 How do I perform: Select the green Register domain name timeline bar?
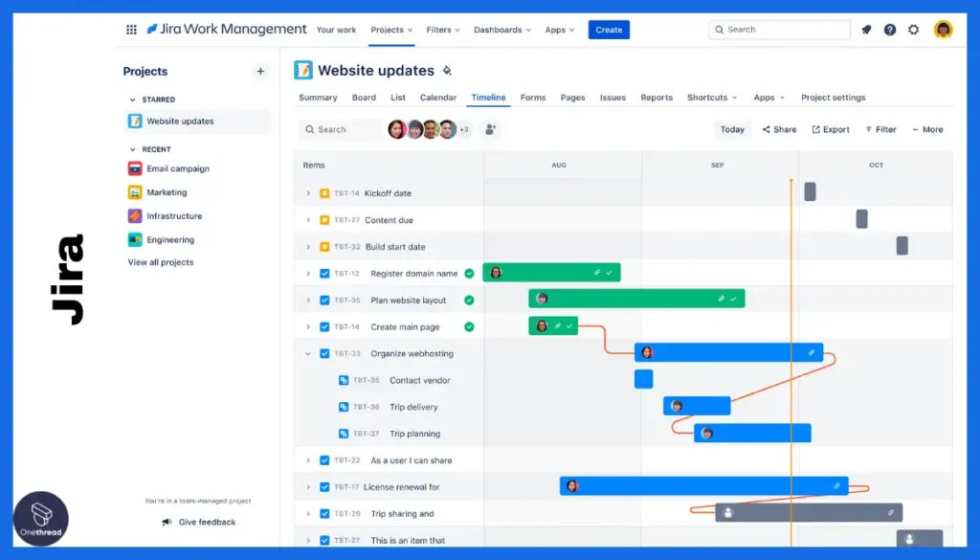pos(551,273)
